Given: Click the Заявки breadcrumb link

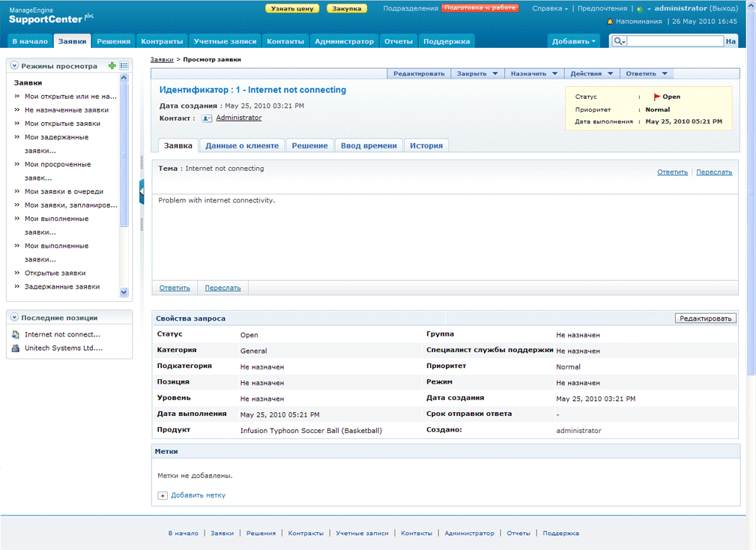Looking at the screenshot, I should point(162,59).
